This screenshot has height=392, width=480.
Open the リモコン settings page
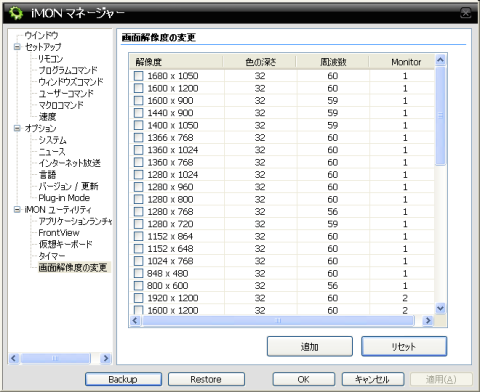50,59
